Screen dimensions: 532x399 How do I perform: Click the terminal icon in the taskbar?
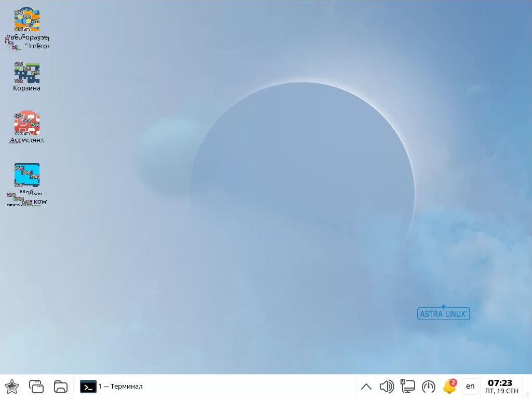(x=88, y=387)
